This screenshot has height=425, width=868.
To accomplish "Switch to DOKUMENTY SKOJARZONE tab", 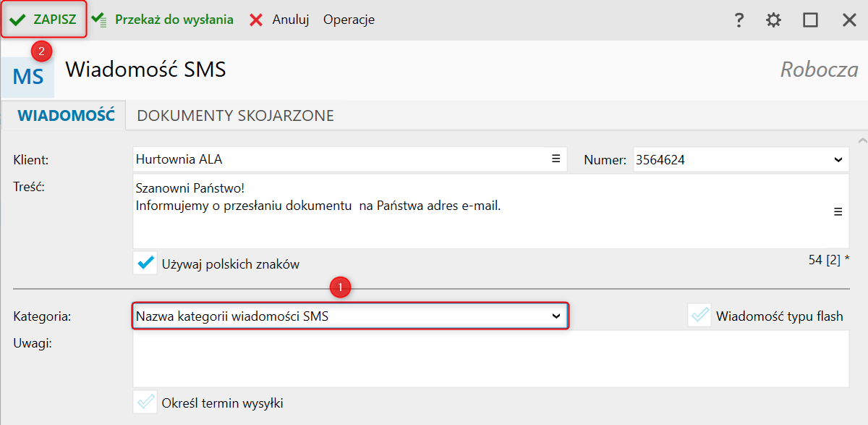I will tap(235, 115).
